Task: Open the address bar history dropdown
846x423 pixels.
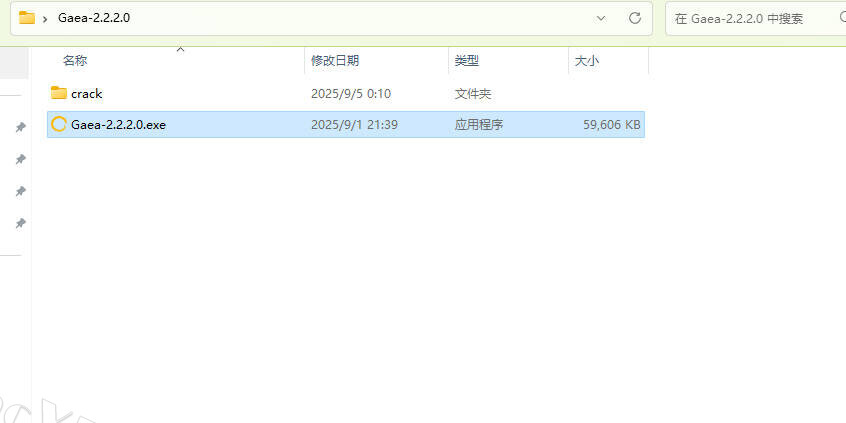Action: [x=601, y=18]
